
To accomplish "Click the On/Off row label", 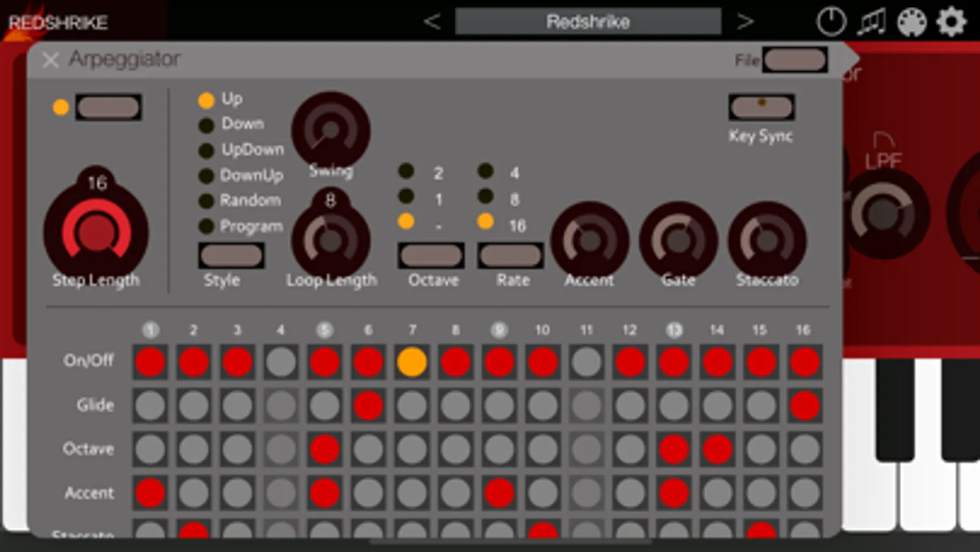I will coord(89,360).
